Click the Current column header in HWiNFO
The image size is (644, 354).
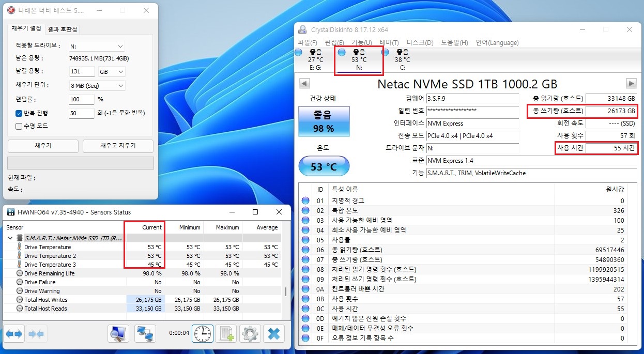click(145, 227)
